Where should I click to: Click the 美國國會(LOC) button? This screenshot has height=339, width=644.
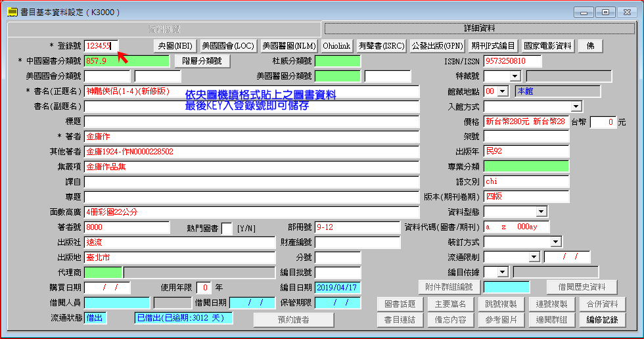228,46
